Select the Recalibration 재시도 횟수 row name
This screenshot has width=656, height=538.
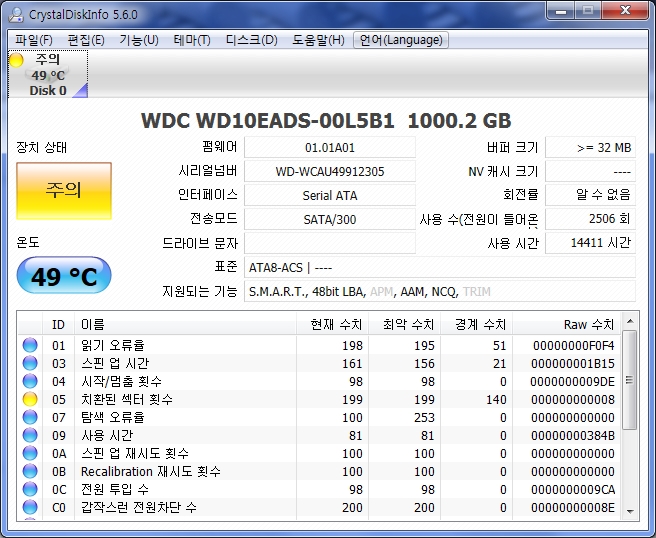[x=151, y=471]
